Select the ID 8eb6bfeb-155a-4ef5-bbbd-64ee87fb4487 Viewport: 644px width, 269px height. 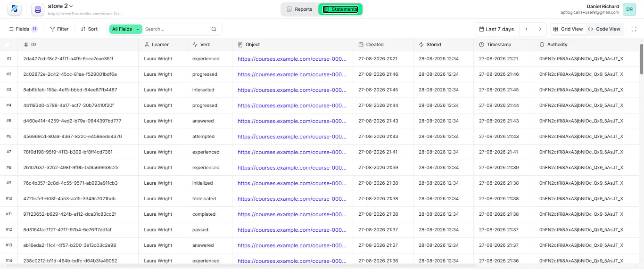[70, 90]
